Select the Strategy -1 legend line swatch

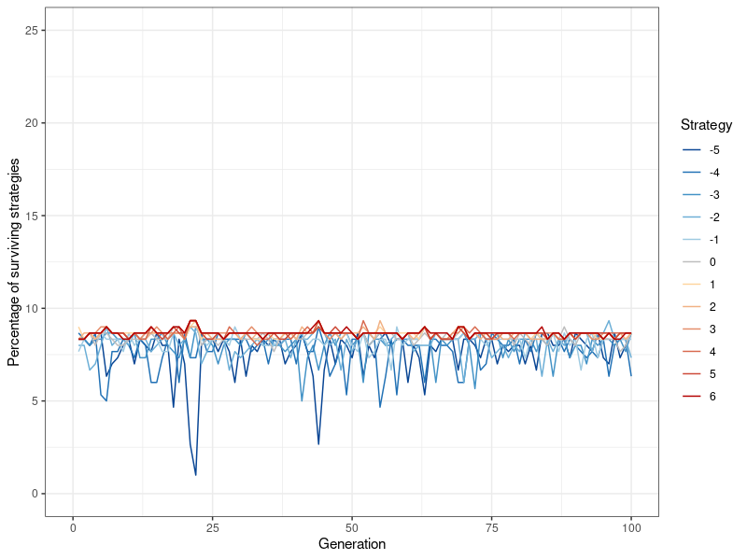point(692,240)
